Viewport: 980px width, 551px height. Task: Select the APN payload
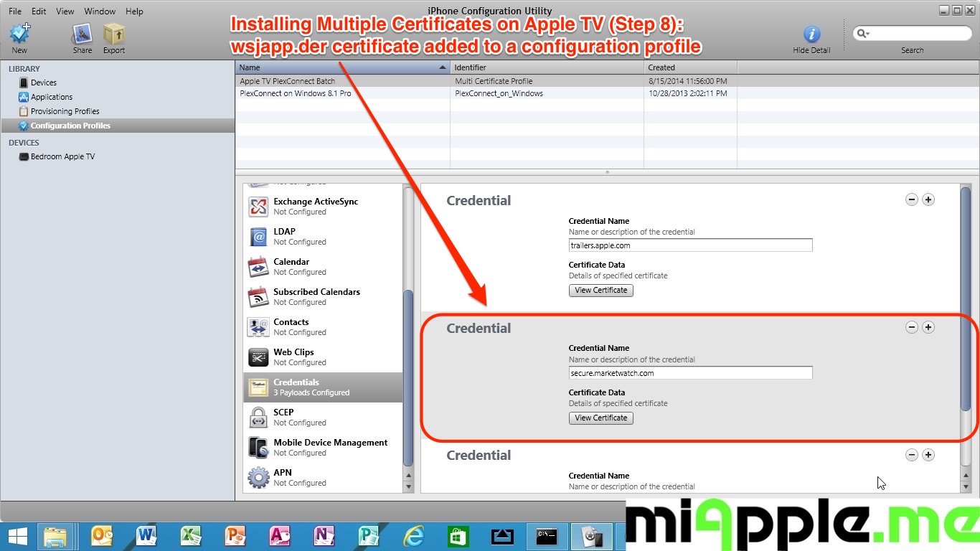pos(283,477)
